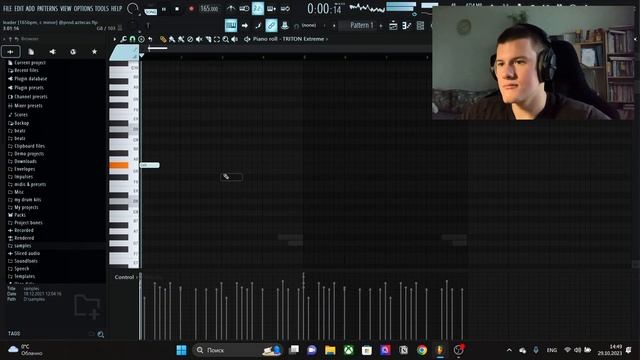The width and height of the screenshot is (640, 360).
Task: Toggle the metronome icon
Action: [231, 8]
